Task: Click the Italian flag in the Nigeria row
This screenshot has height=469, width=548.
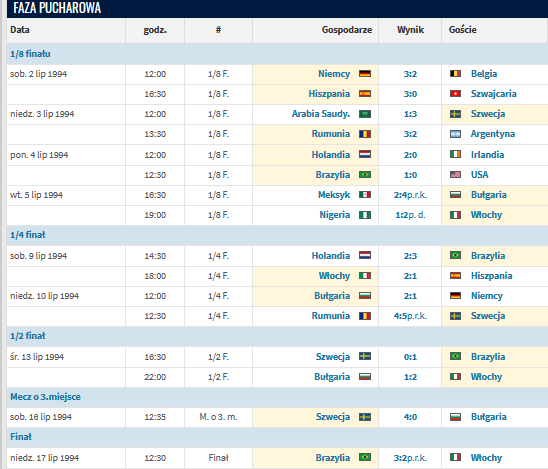Action: 455,215
